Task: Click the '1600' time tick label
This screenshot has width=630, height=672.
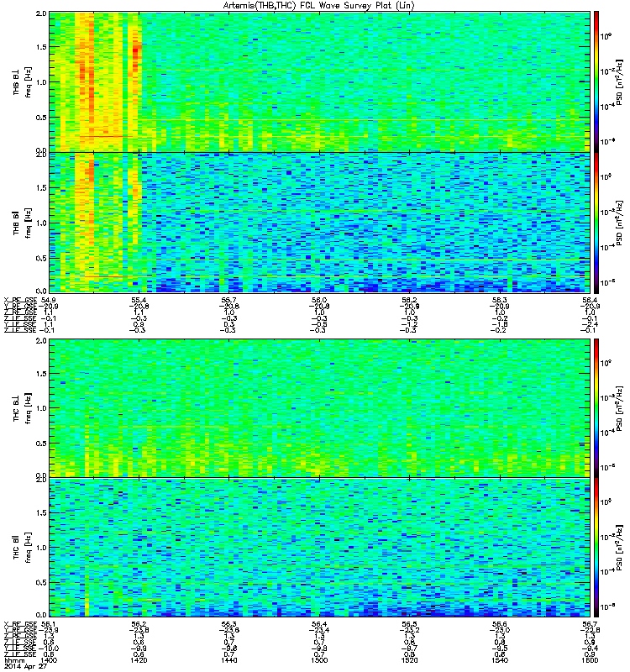Action: tap(591, 660)
